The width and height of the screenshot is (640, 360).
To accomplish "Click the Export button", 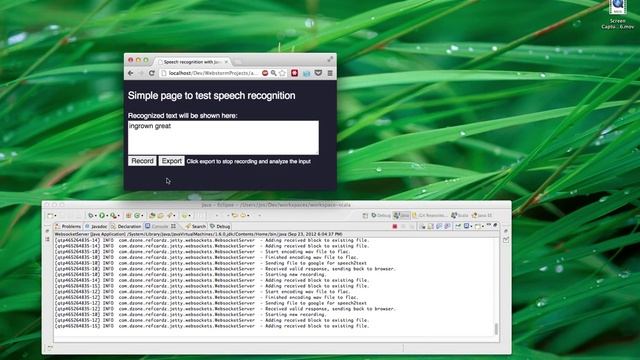I will point(171,161).
